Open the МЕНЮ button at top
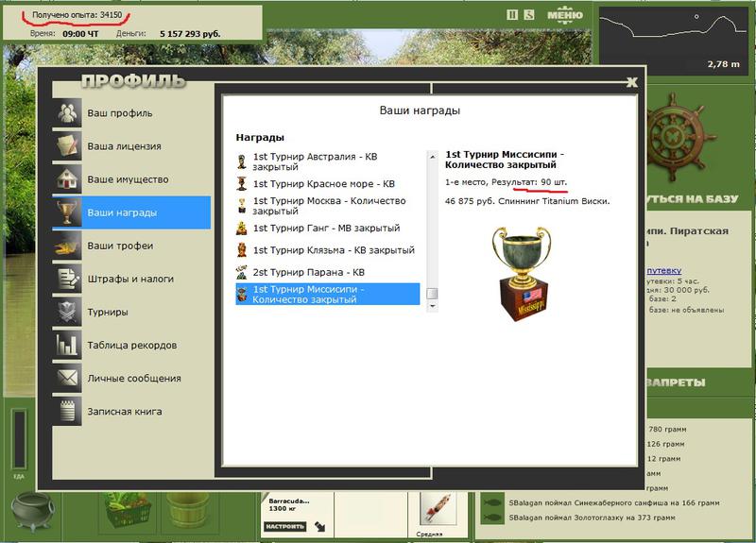The height and width of the screenshot is (543, 756). (x=565, y=15)
